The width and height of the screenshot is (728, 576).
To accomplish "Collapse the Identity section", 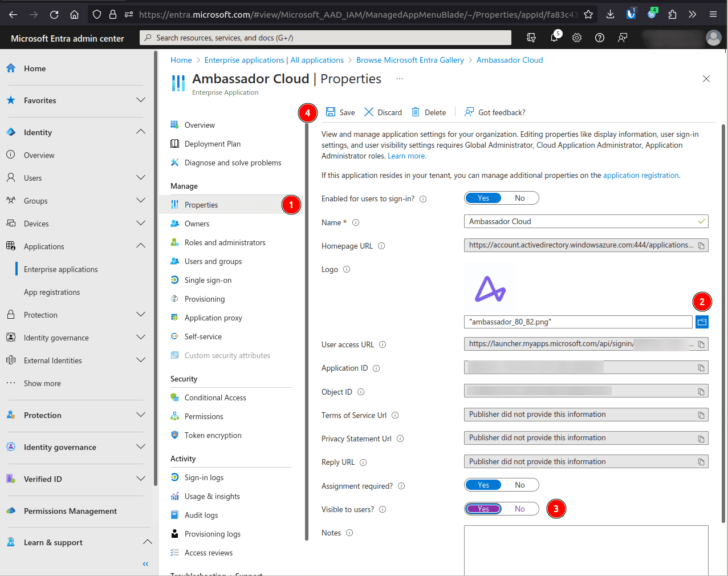I will 141,132.
